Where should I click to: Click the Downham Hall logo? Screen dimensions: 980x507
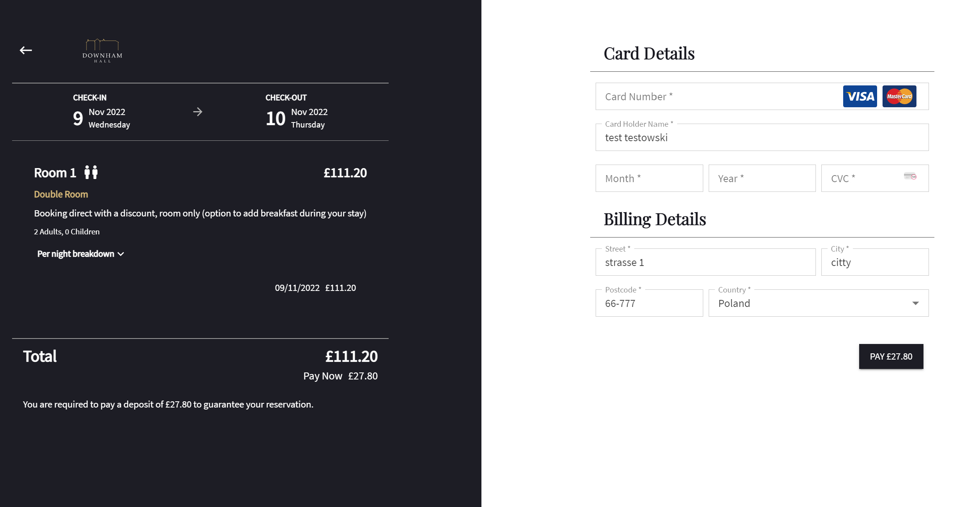click(x=102, y=51)
